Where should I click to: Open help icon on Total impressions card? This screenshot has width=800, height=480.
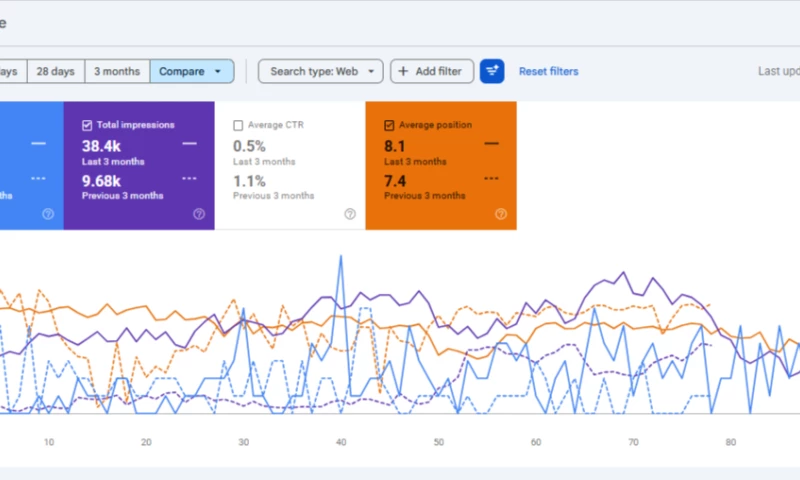pyautogui.click(x=199, y=214)
